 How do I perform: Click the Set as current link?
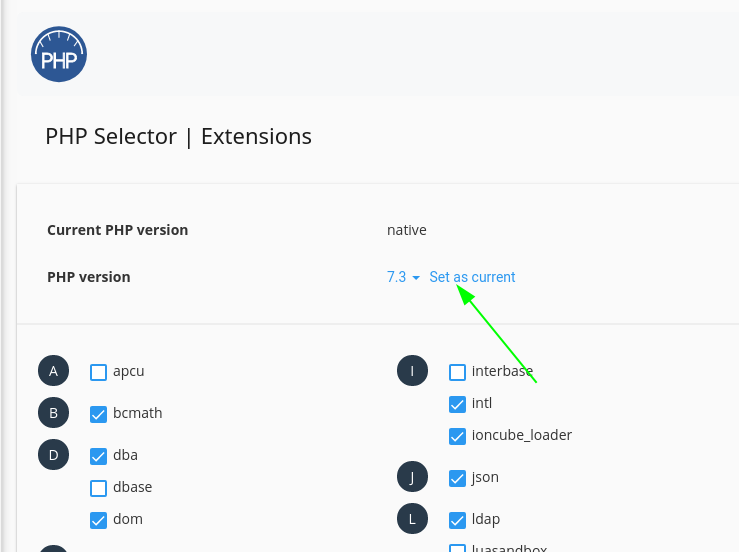click(472, 277)
